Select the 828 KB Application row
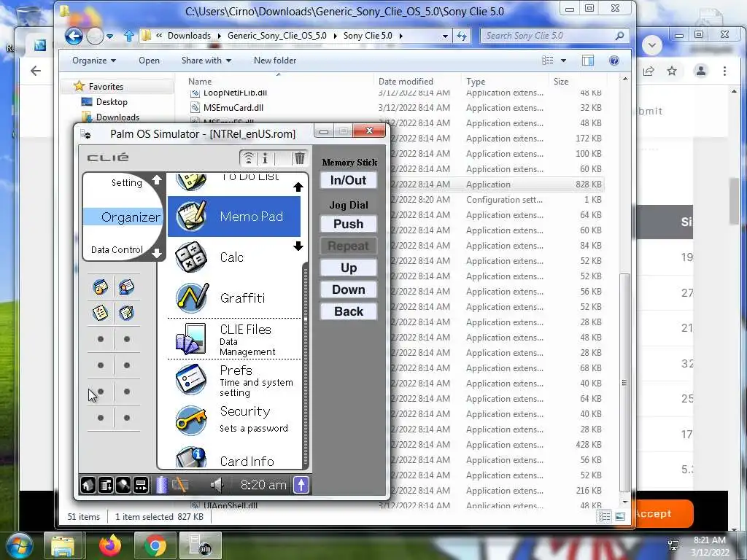The image size is (747, 560). click(498, 184)
